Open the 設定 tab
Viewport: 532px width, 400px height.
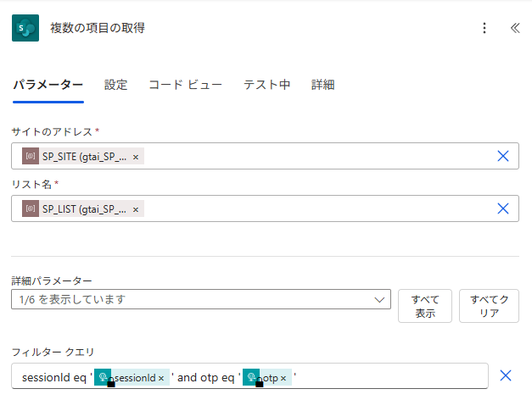pos(115,85)
